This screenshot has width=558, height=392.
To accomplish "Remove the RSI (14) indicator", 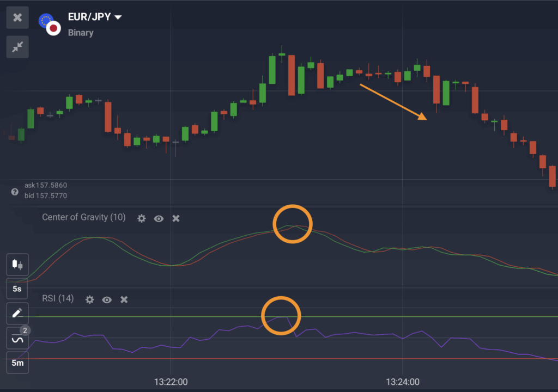I will pyautogui.click(x=124, y=299).
